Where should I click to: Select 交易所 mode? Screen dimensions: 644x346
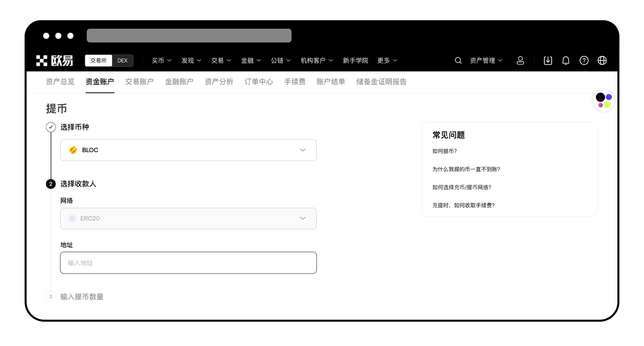[98, 60]
